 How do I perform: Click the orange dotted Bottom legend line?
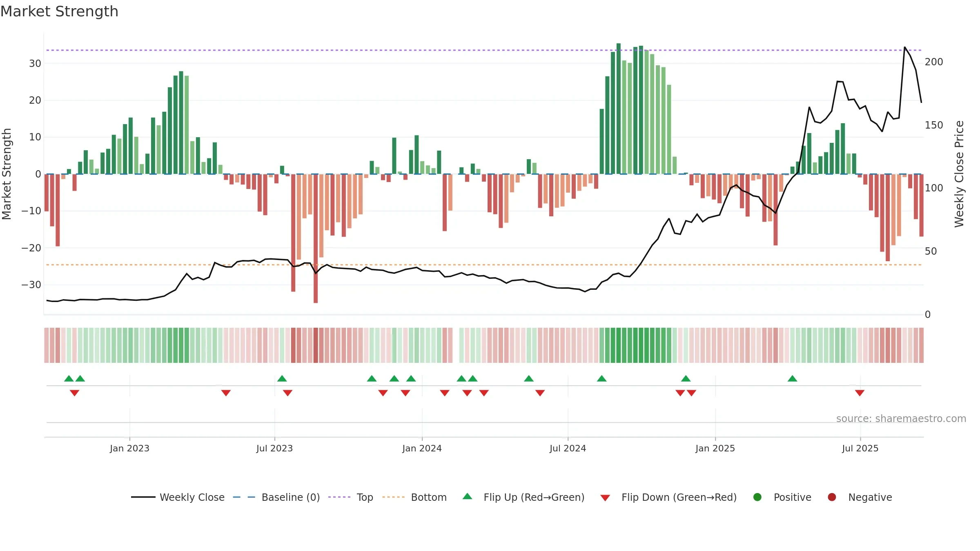pos(394,497)
